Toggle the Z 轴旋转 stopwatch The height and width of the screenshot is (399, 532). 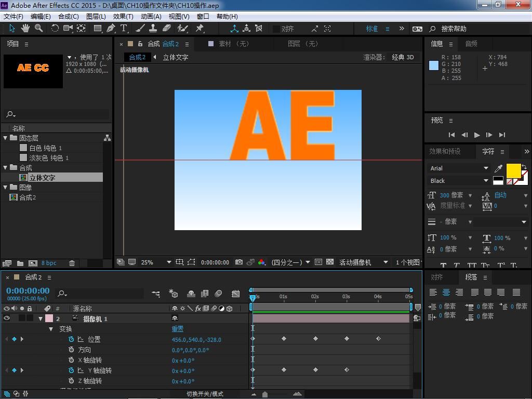71,381
